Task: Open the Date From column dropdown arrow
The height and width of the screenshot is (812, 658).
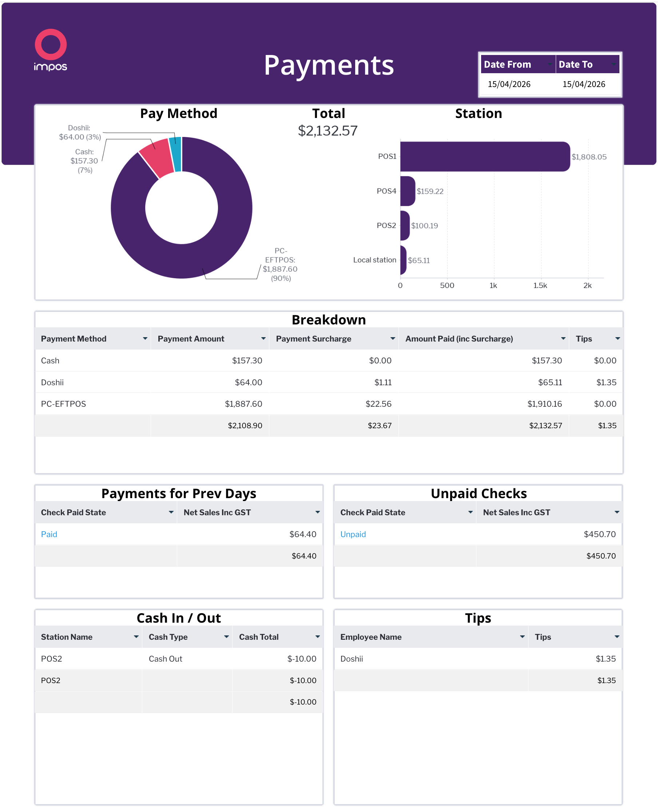Action: tap(549, 64)
